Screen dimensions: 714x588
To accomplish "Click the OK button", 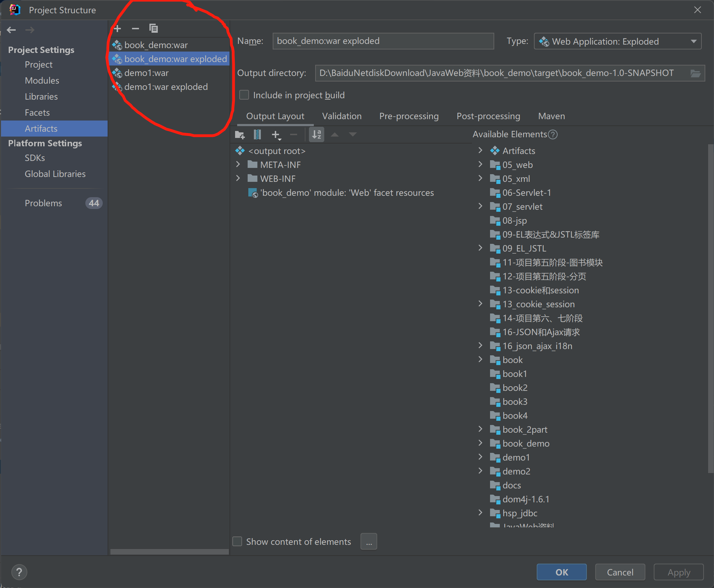I will coord(561,572).
